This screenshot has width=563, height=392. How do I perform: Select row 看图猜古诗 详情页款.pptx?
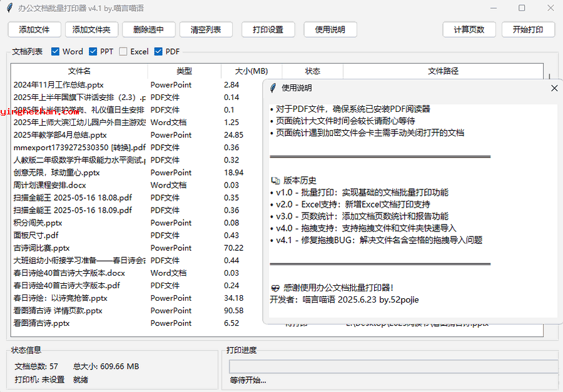tap(137, 311)
